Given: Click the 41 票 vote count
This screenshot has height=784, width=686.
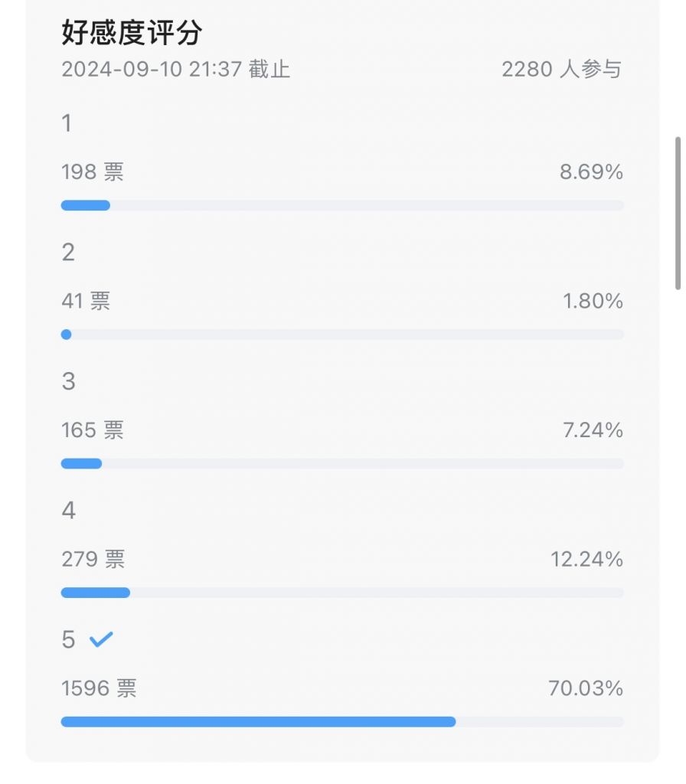Looking at the screenshot, I should point(86,302).
